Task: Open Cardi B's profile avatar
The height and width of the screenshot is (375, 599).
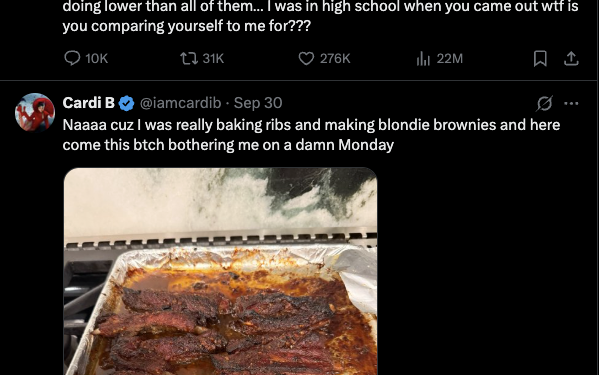Action: tap(35, 112)
